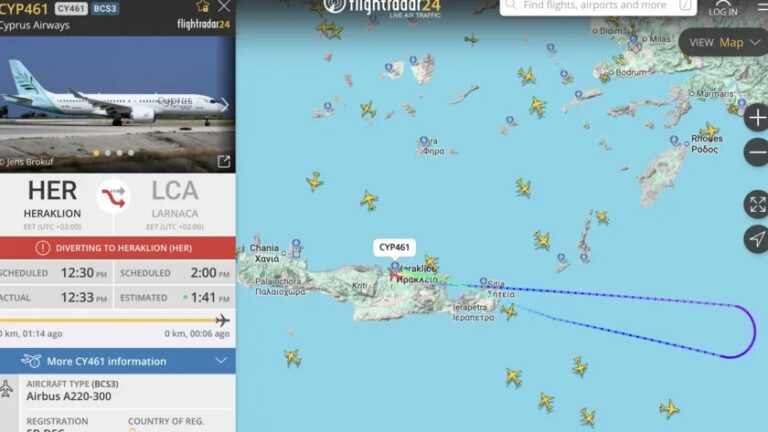Select the CYP461 label on the map
Viewport: 768px width, 432px height.
394,247
